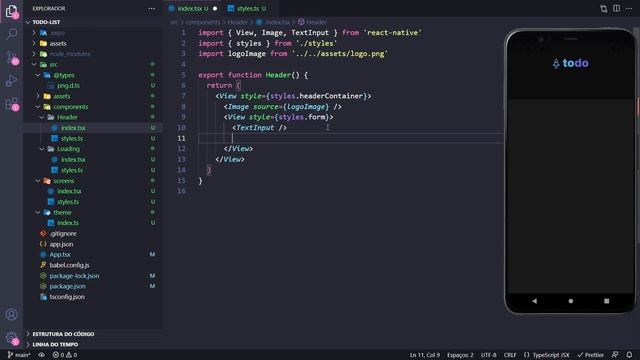Split the editor to the right

[x=616, y=9]
